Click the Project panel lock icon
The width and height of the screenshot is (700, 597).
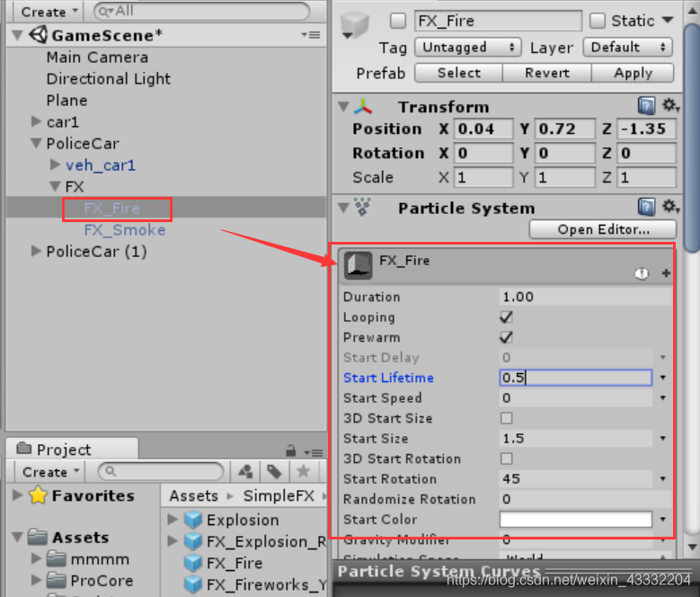(x=290, y=450)
